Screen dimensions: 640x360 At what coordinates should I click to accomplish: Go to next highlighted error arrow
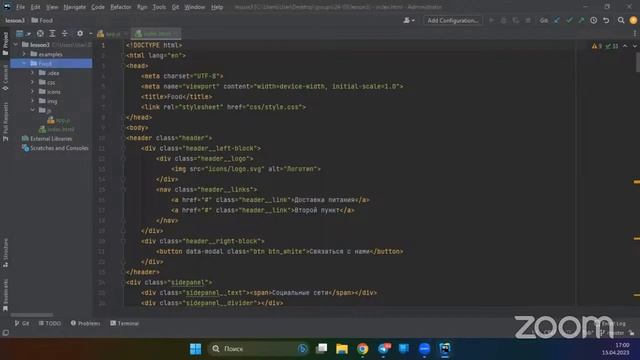coord(634,46)
